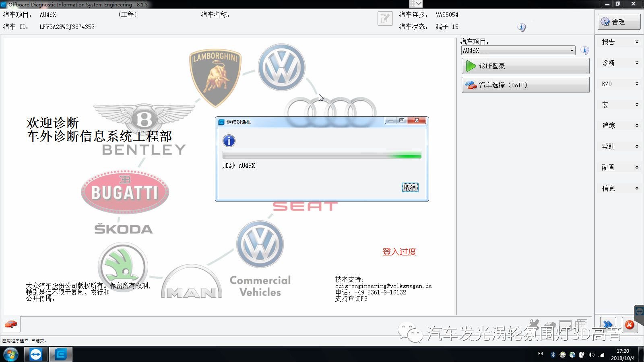
Task: Open TeamViewer from the Windows taskbar
Action: point(36,354)
